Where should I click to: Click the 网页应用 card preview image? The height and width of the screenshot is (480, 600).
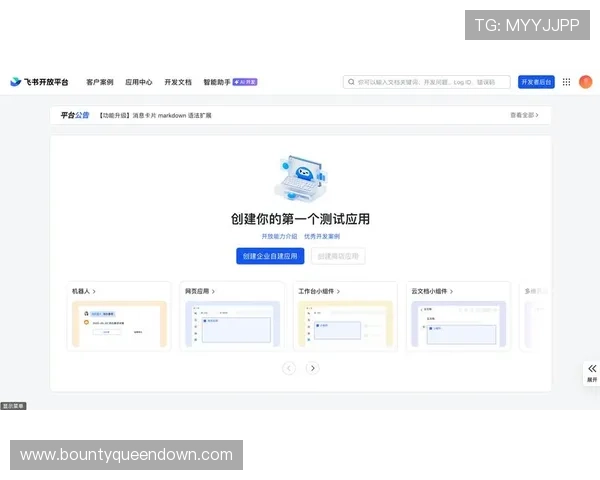point(233,324)
